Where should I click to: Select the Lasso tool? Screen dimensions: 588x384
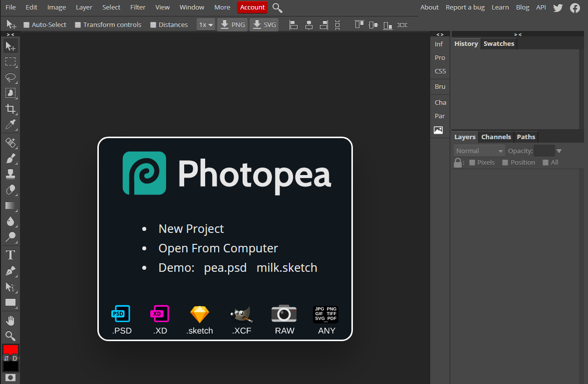pyautogui.click(x=10, y=78)
